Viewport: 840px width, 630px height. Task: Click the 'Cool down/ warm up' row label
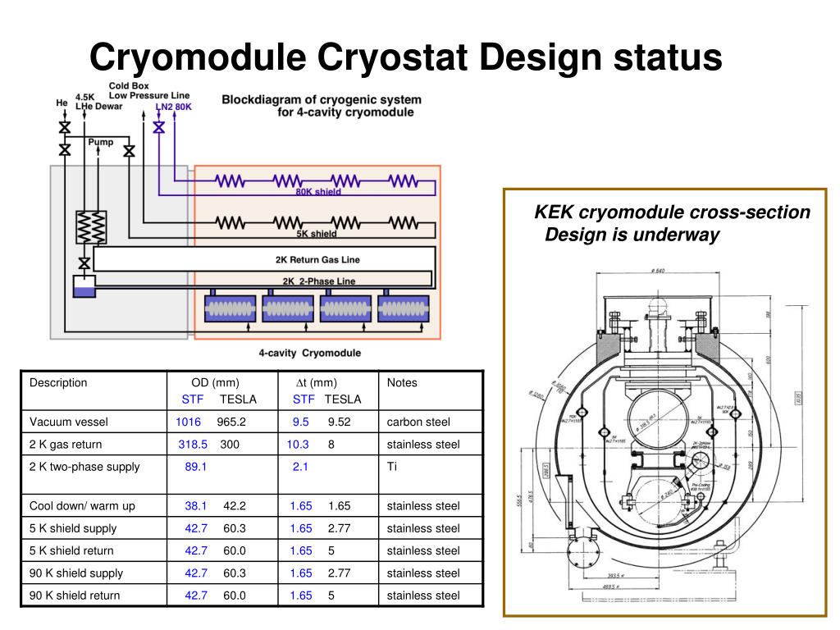[83, 505]
